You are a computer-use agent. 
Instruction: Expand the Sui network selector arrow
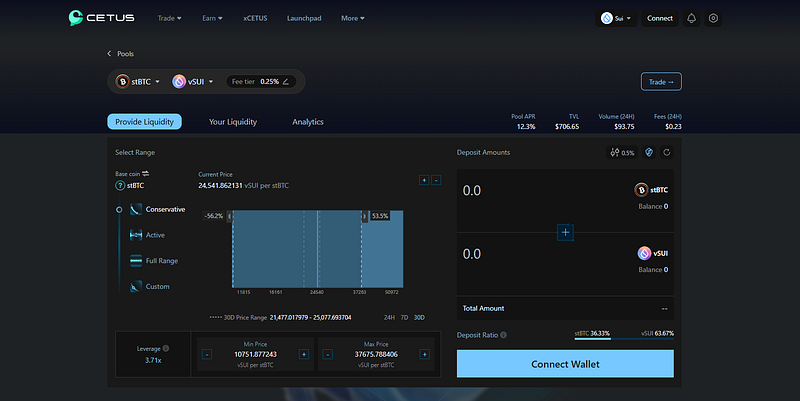(x=629, y=18)
